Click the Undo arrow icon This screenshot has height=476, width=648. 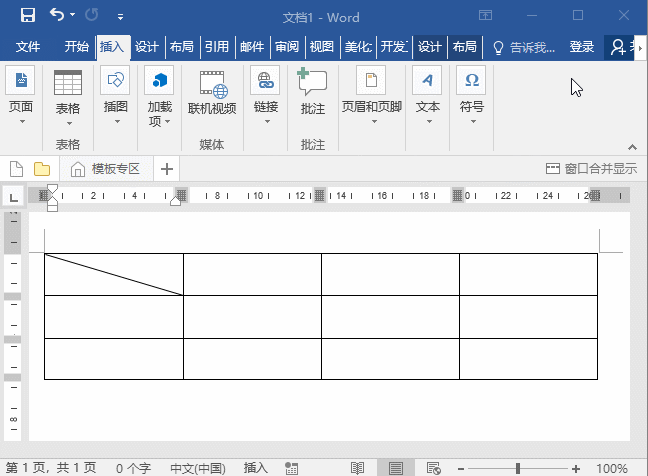pos(57,15)
